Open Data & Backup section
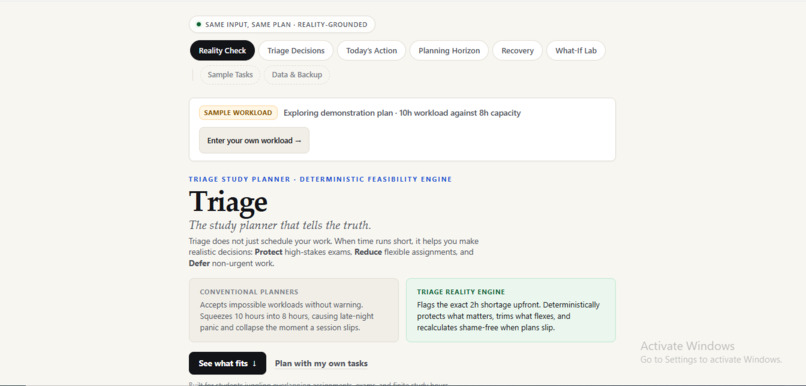Image resolution: width=806 pixels, height=386 pixels. pos(297,75)
